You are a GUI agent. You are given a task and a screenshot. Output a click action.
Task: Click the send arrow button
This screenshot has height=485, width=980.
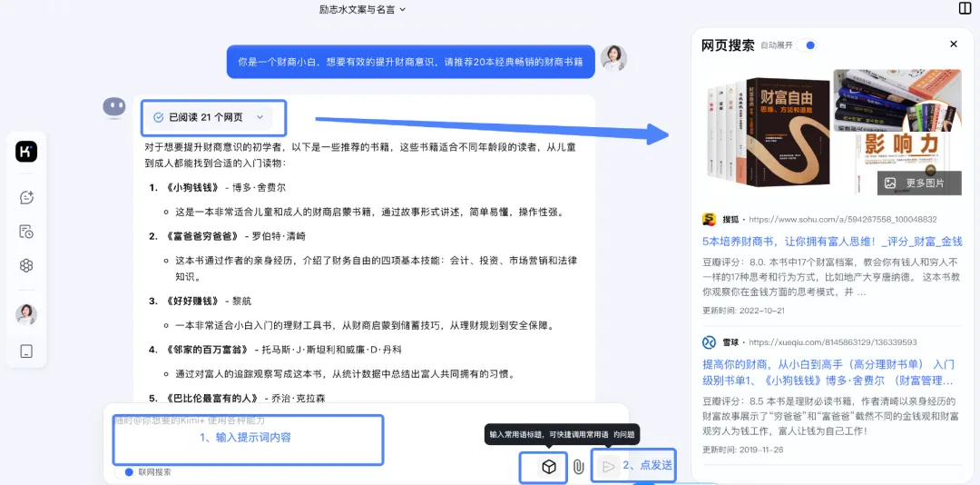point(607,466)
